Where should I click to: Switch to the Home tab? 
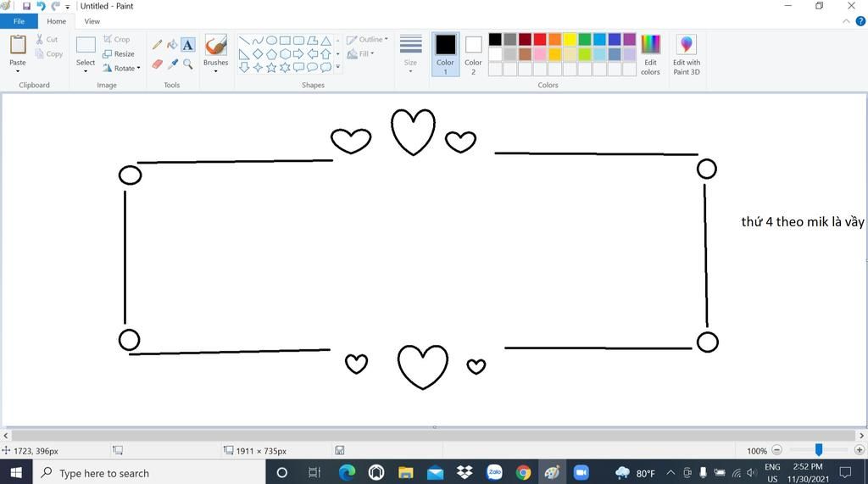(x=57, y=21)
